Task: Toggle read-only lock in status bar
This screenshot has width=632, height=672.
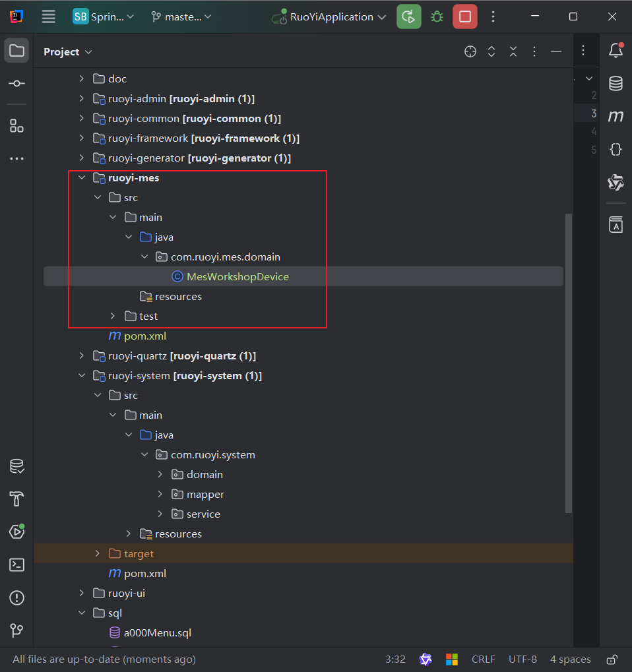Action: point(612,659)
